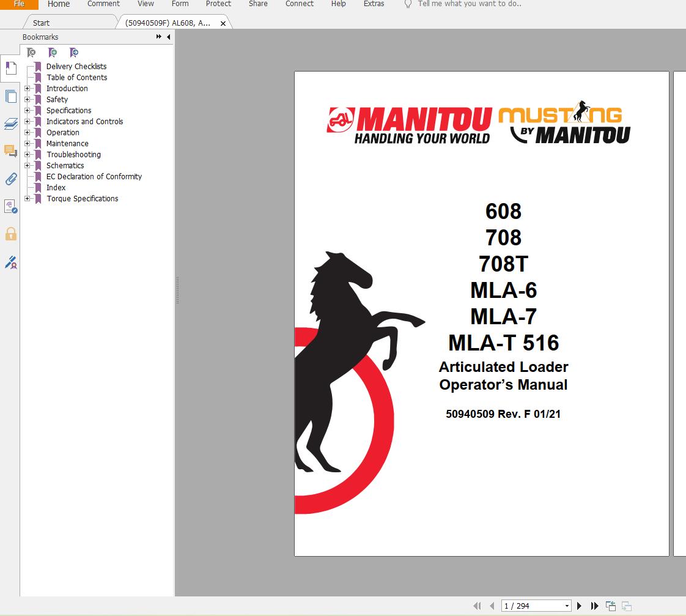
Task: Open the Introduction bookmark
Action: point(67,89)
